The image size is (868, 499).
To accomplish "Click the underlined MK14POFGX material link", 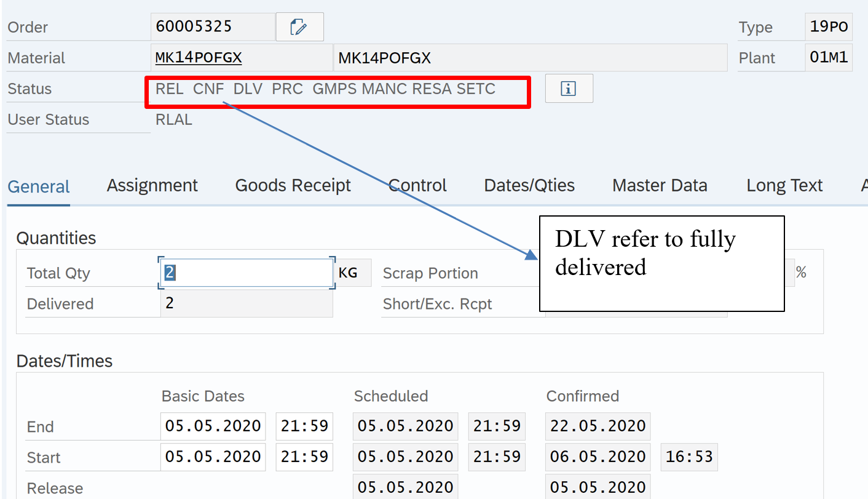I will coord(199,58).
